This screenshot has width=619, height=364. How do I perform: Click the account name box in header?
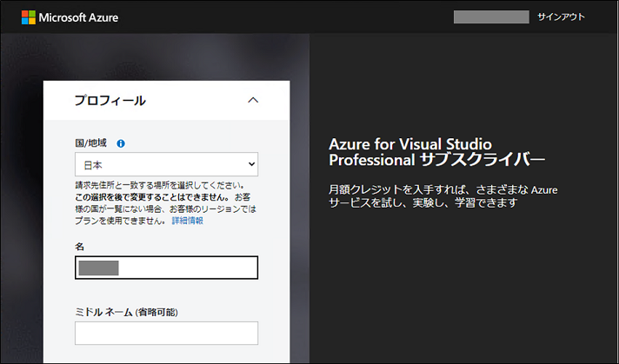[491, 17]
